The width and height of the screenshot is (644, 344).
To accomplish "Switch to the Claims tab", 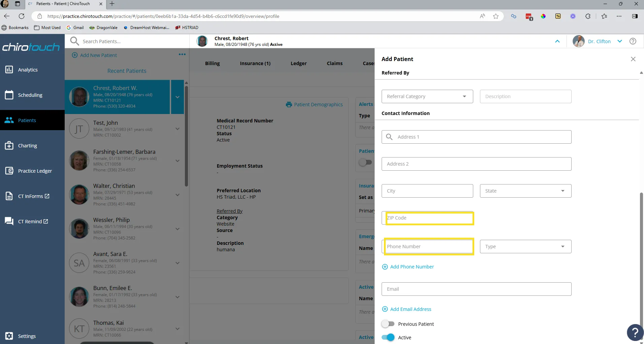I will coord(335,63).
